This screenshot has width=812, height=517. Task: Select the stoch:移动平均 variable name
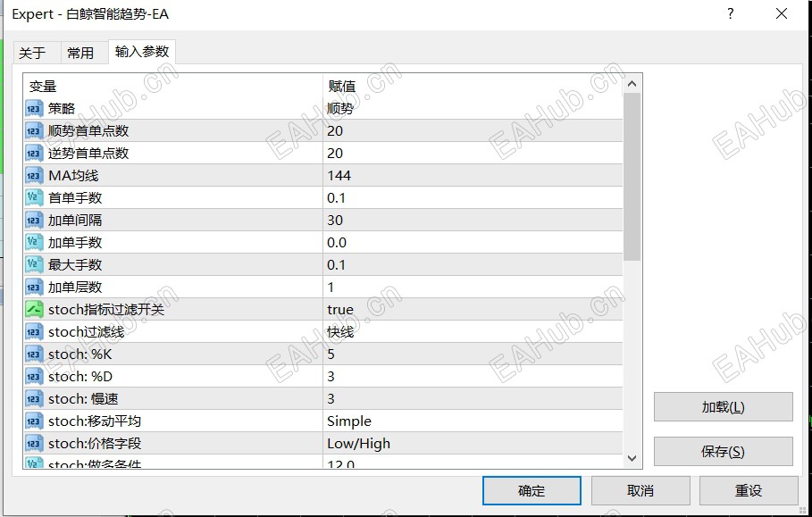pos(95,421)
